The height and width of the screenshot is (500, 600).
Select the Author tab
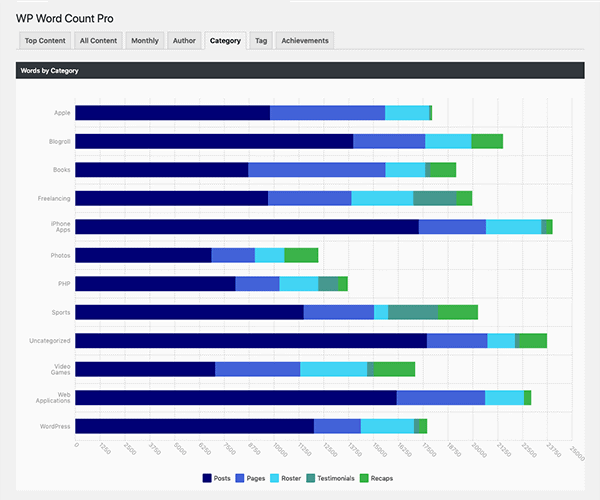184,41
